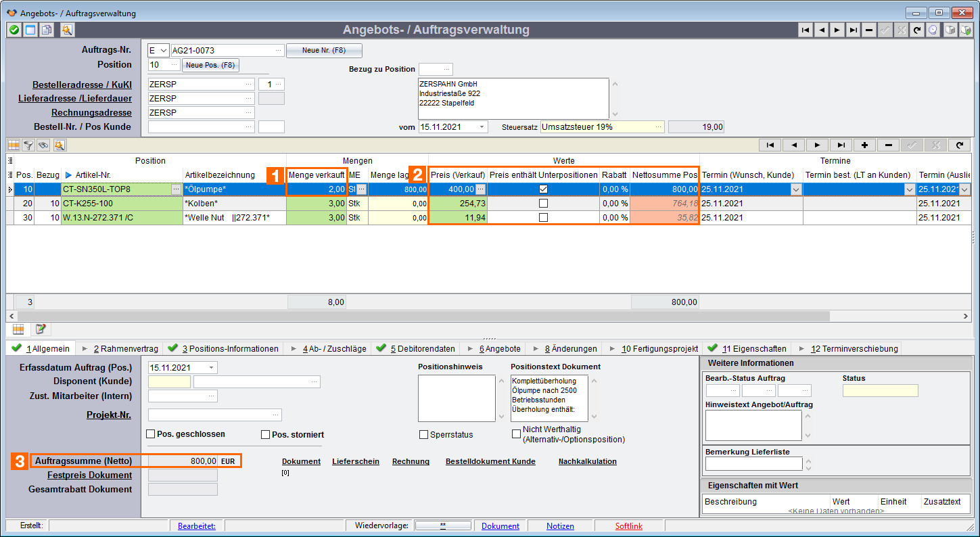Go to first position in grid navigator
Image resolution: width=980 pixels, height=537 pixels.
770,145
